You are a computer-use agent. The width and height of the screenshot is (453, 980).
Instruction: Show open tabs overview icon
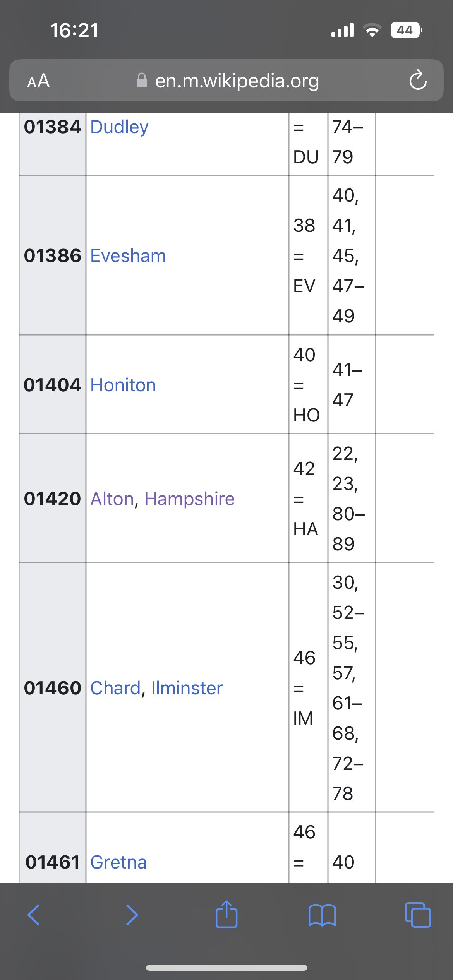pos(417,915)
